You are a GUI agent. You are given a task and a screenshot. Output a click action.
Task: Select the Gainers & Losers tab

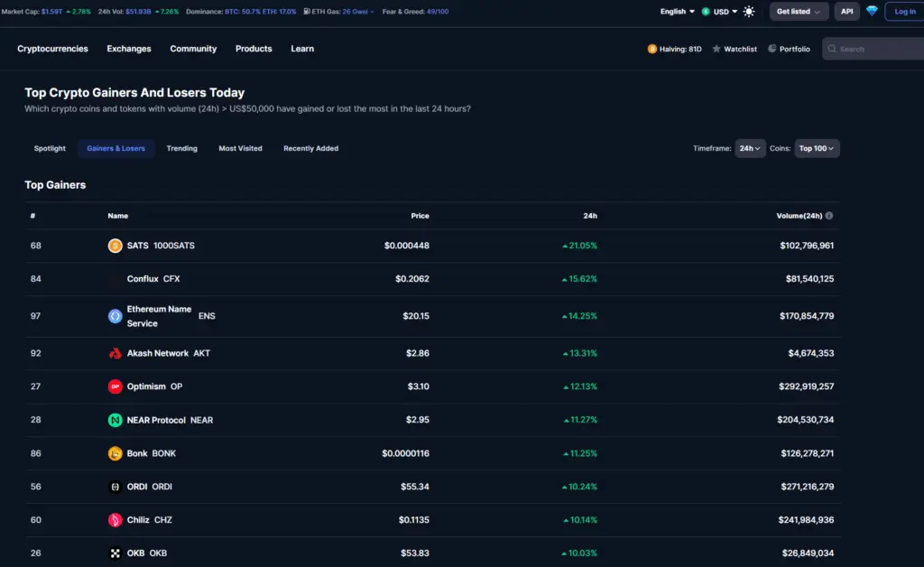[116, 149]
